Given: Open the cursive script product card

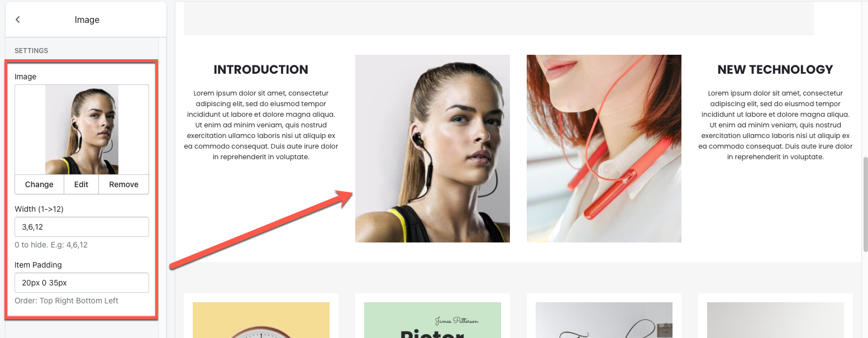Looking at the screenshot, I should 604,316.
